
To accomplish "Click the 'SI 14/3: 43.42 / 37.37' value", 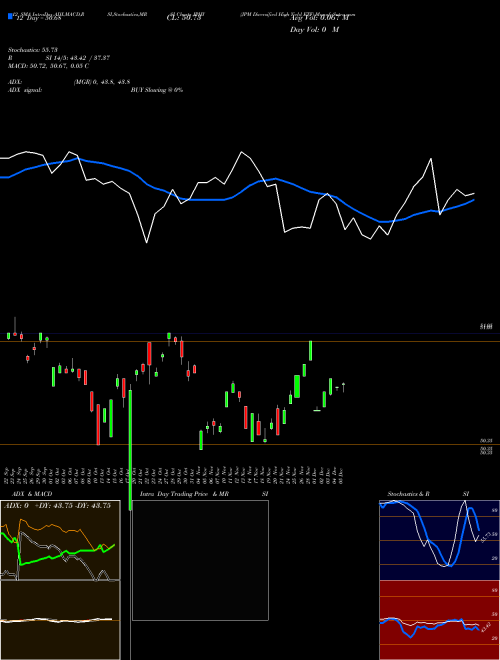I will click(x=78, y=58).
